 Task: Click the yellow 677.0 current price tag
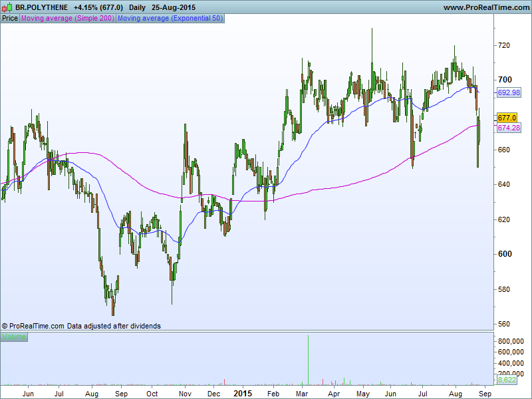point(507,118)
